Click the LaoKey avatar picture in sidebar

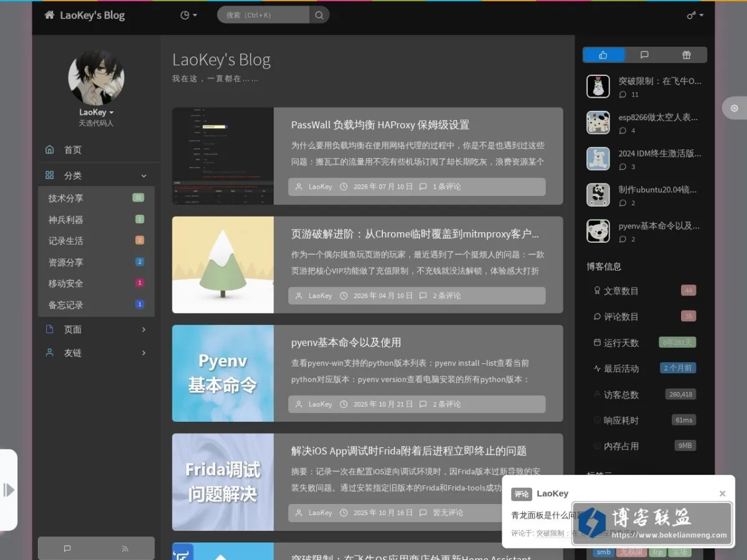(96, 78)
